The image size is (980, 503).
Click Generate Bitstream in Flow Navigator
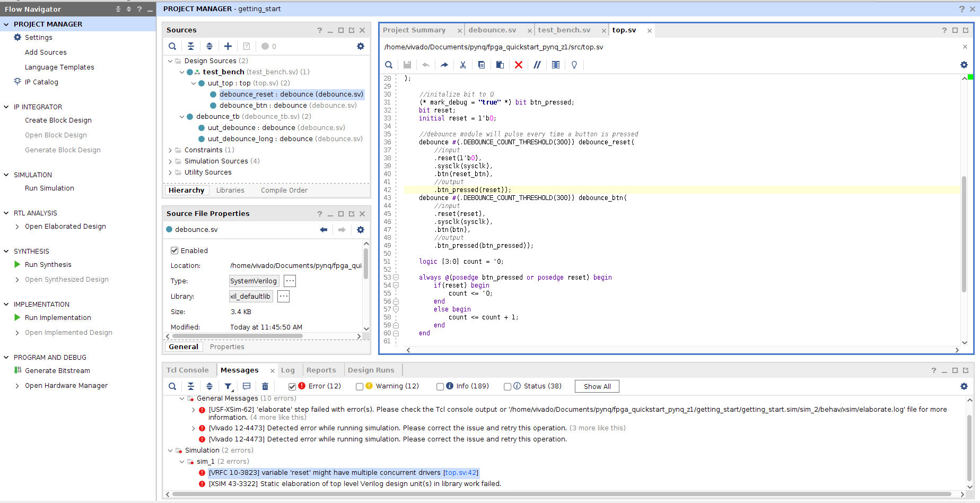click(x=57, y=370)
